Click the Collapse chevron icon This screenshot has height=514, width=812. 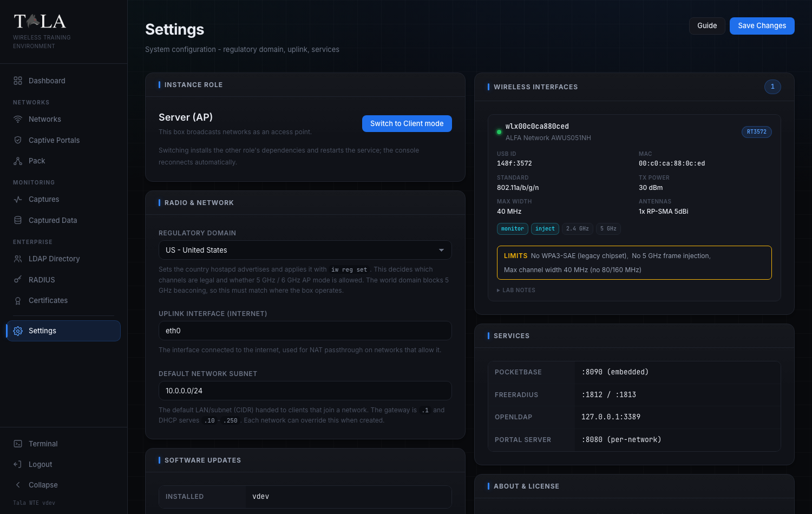(18, 485)
